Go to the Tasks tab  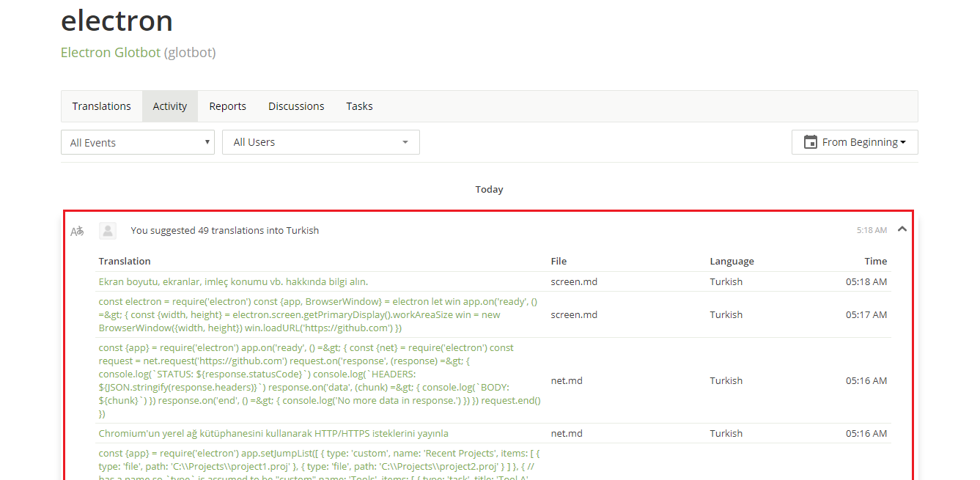359,106
